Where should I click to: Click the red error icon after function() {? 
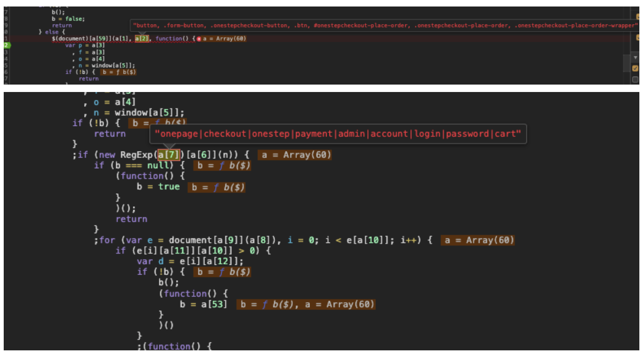(199, 39)
